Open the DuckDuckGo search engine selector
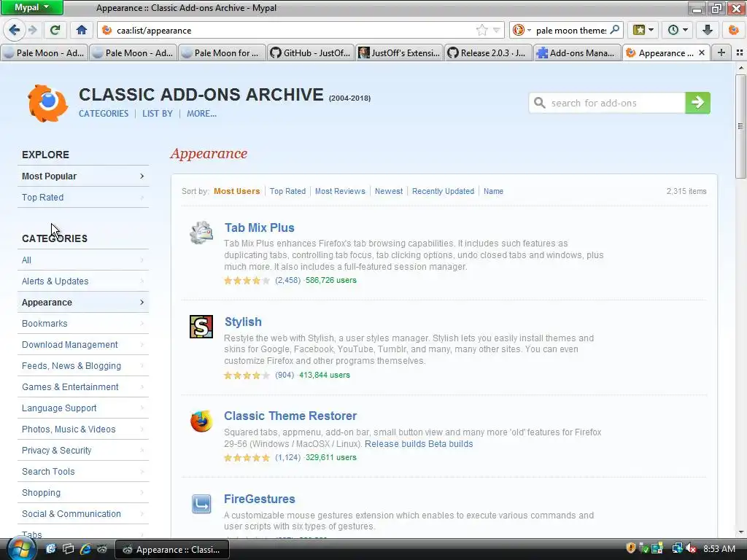Image resolution: width=747 pixels, height=560 pixels. tap(522, 30)
